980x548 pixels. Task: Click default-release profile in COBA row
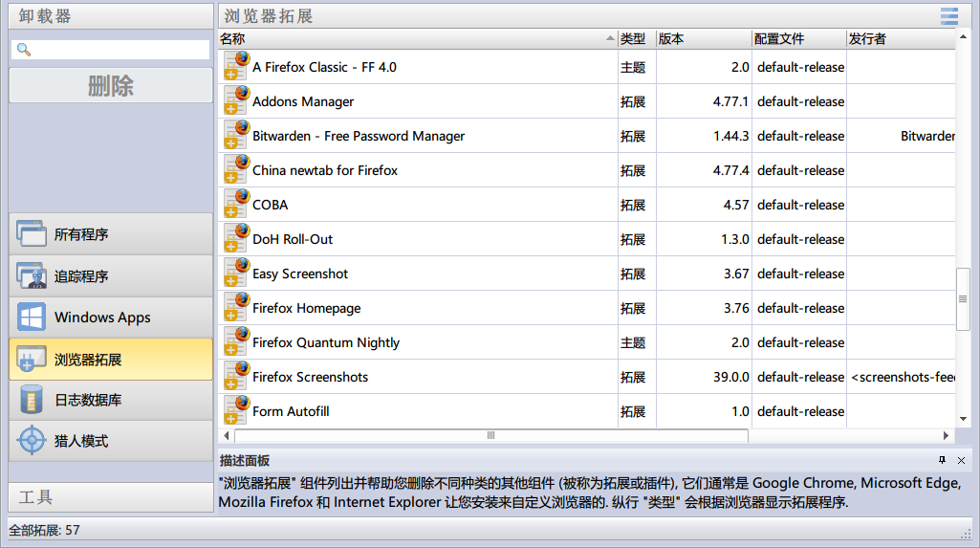point(800,205)
